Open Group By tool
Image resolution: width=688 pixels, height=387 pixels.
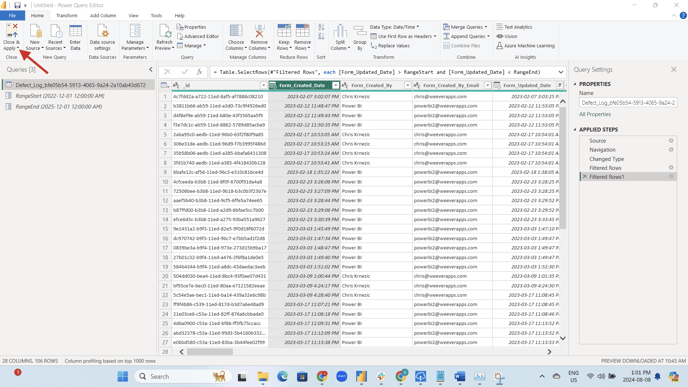360,37
